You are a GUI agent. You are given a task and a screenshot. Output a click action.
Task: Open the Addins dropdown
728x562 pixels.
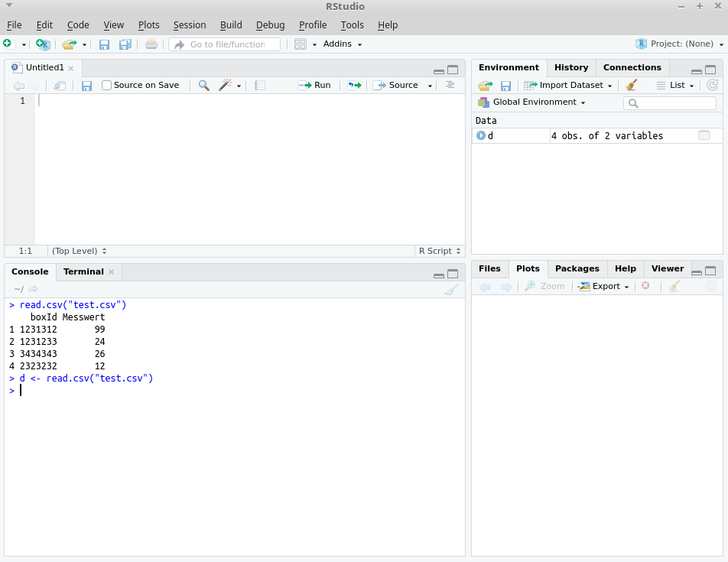click(342, 44)
